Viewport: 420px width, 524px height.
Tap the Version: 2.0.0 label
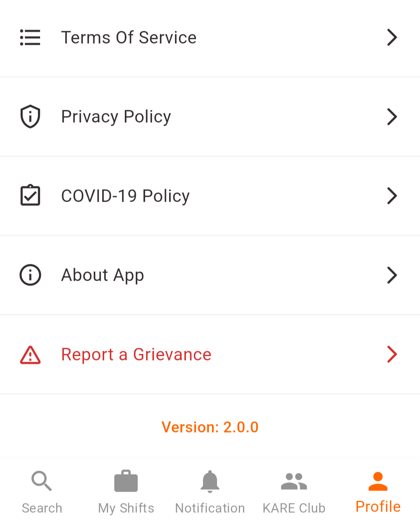pos(210,427)
